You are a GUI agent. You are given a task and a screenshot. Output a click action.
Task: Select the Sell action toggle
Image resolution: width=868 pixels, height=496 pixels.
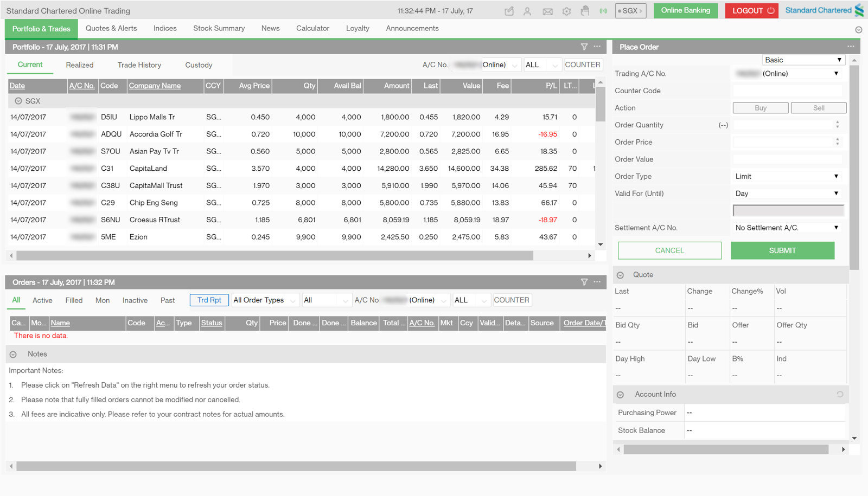[x=819, y=108]
